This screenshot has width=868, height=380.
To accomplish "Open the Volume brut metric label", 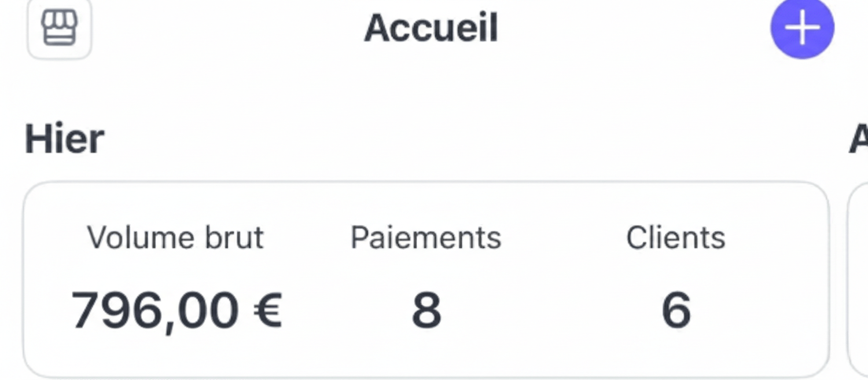I will [175, 237].
